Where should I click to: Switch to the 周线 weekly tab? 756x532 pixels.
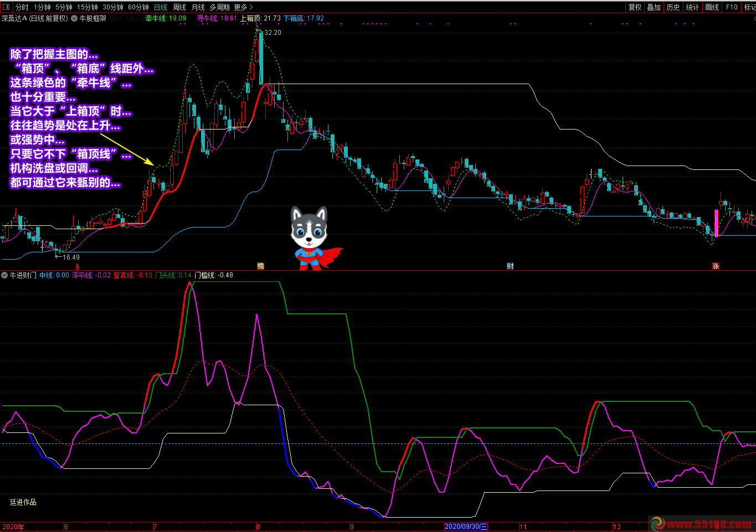[179, 7]
